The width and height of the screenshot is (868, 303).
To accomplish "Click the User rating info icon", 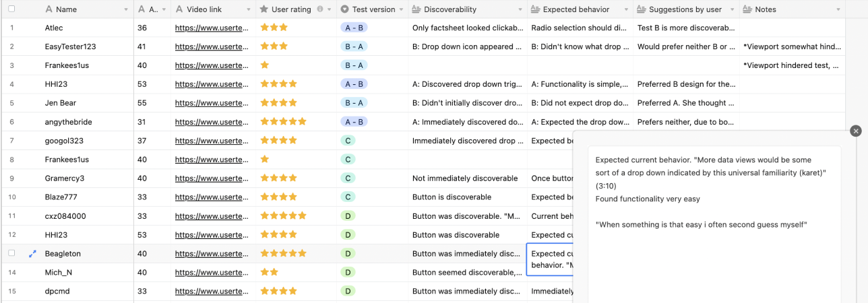I will [x=319, y=9].
